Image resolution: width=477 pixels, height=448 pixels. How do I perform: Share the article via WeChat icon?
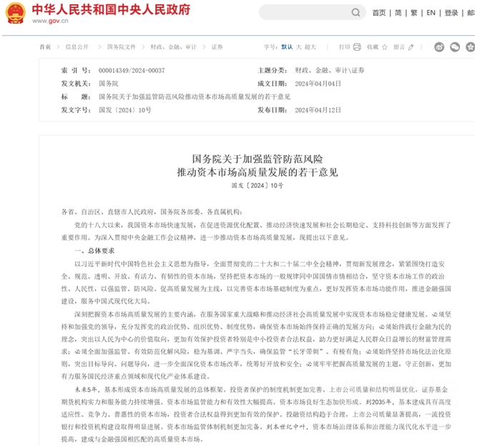(x=454, y=47)
